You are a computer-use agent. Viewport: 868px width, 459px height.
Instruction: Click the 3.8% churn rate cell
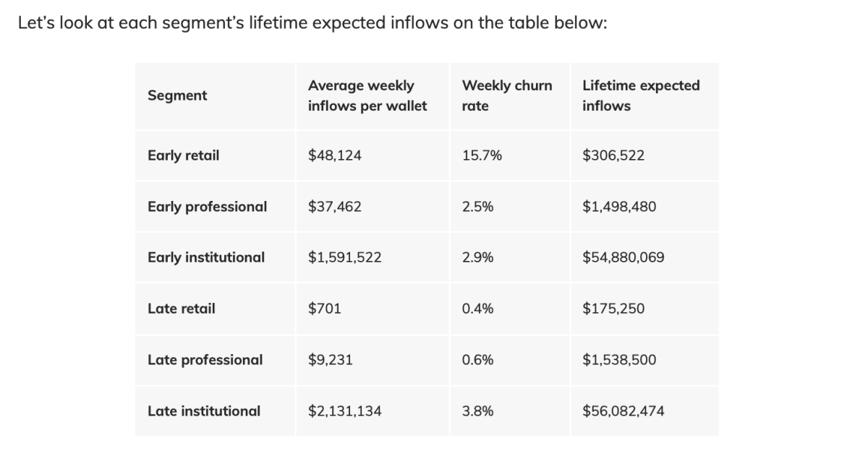point(477,411)
